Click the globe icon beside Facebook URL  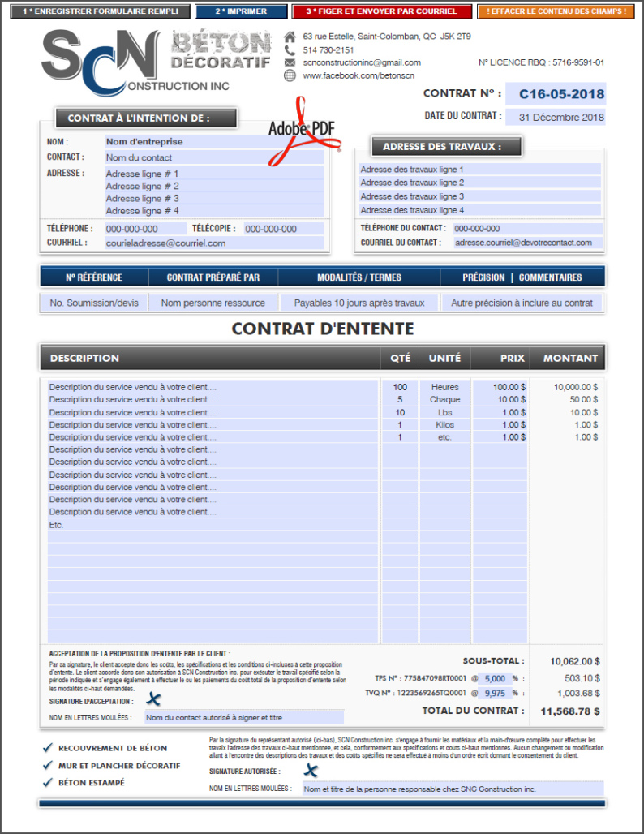pyautogui.click(x=290, y=75)
